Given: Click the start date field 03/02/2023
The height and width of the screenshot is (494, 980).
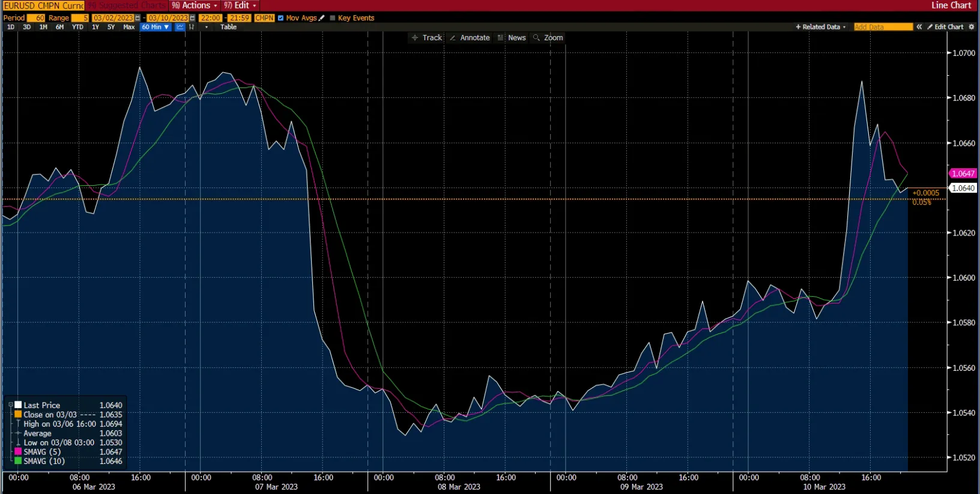Looking at the screenshot, I should click(113, 18).
